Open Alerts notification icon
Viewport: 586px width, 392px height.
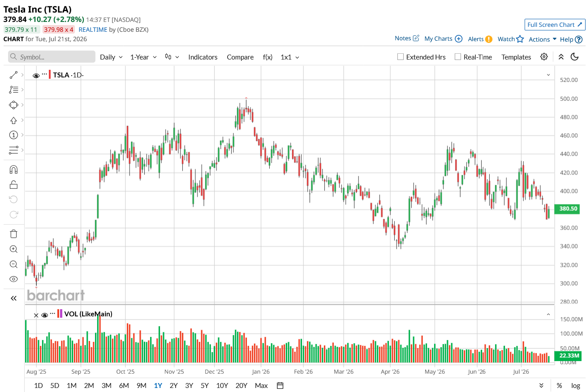click(489, 39)
